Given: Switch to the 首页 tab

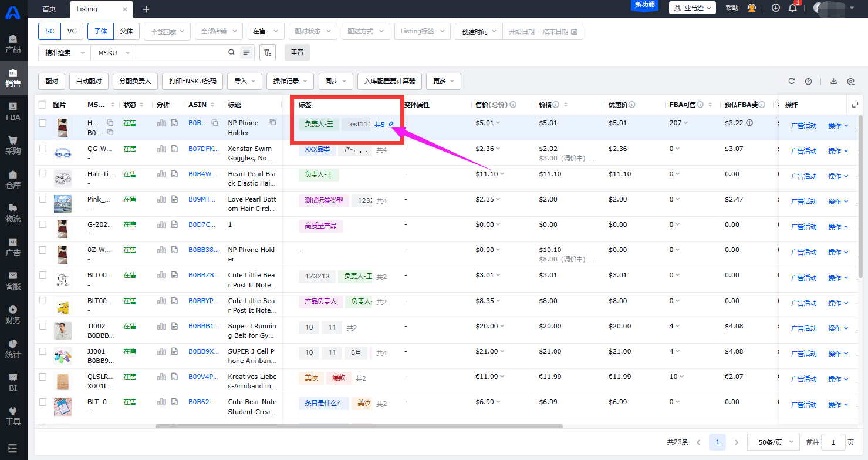Looking at the screenshot, I should click(49, 9).
